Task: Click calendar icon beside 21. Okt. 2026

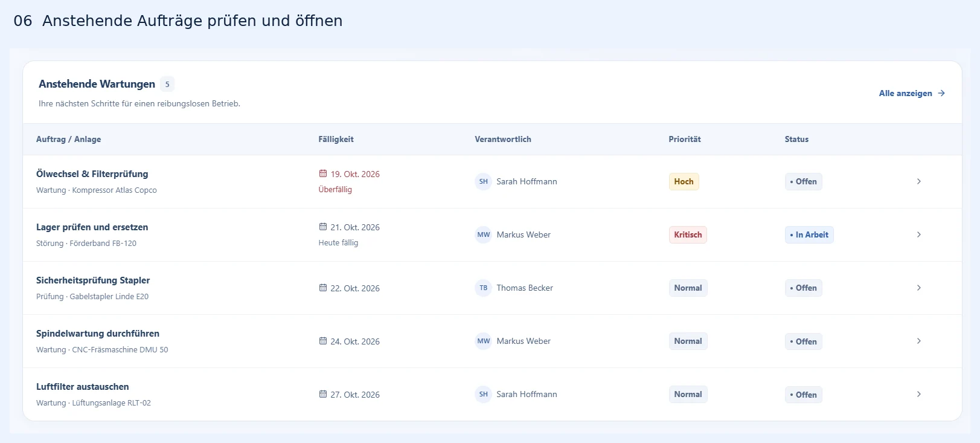Action: pos(323,227)
